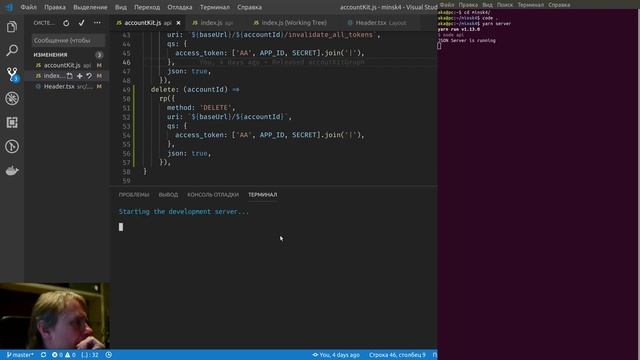
Task: Click 'JSON Server is running' terminal line
Action: 467,40
